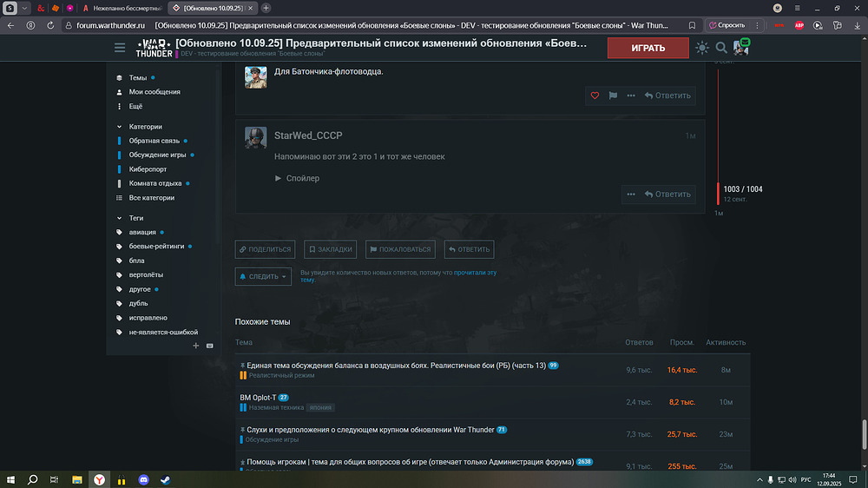The width and height of the screenshot is (868, 488).
Task: Open the СЛЕДИТЬ notification dropdown
Action: coord(263,276)
